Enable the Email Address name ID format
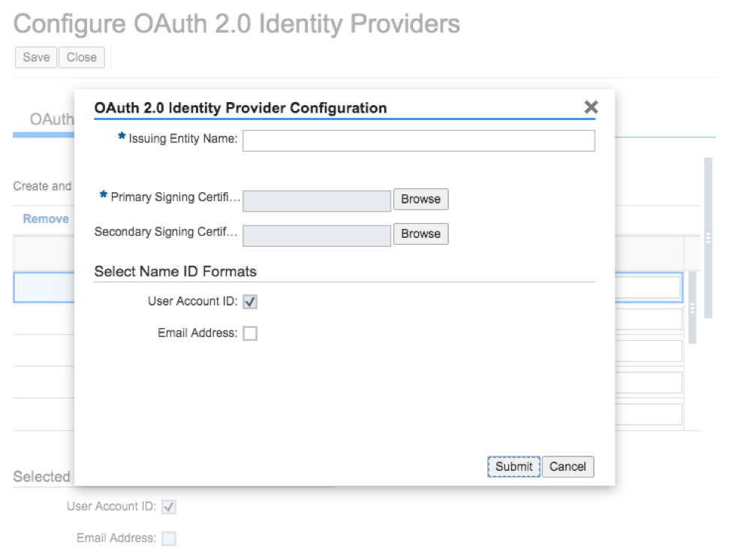 click(250, 333)
